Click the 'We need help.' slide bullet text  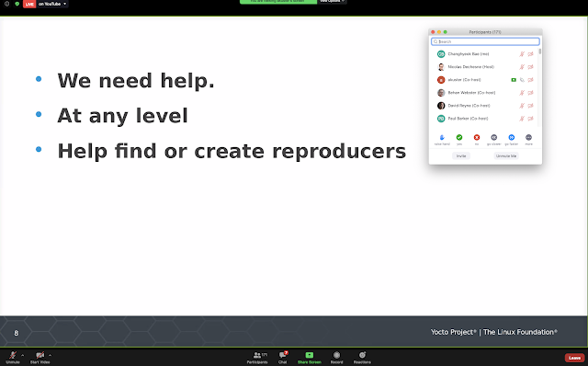pos(136,80)
